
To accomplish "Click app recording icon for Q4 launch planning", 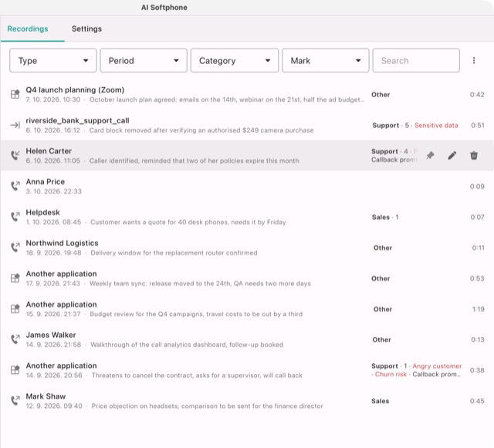I will pos(15,94).
